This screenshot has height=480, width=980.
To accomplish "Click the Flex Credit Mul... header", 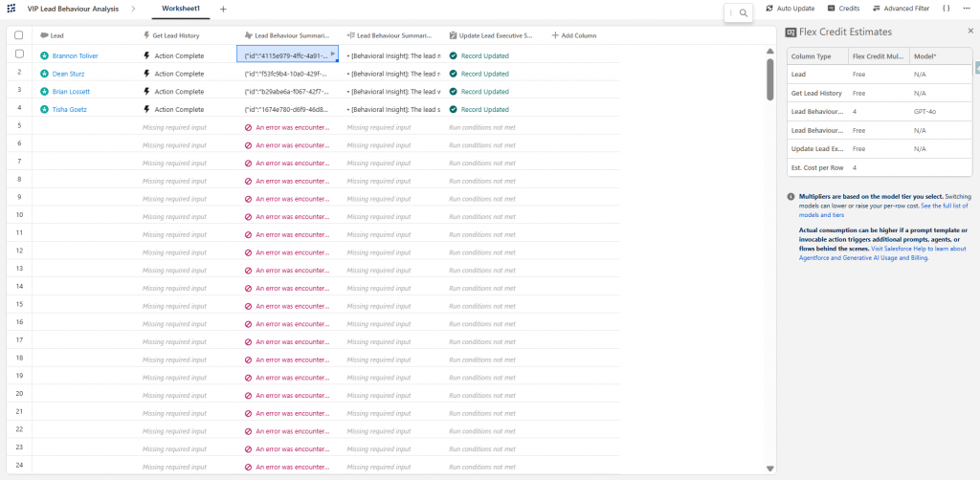I will coord(878,56).
